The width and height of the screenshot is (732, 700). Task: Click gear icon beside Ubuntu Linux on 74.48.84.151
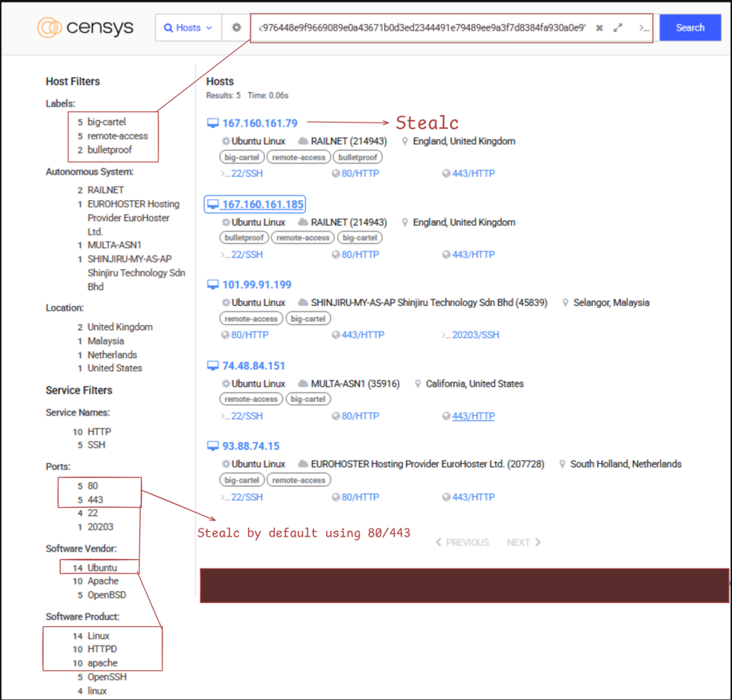[226, 384]
